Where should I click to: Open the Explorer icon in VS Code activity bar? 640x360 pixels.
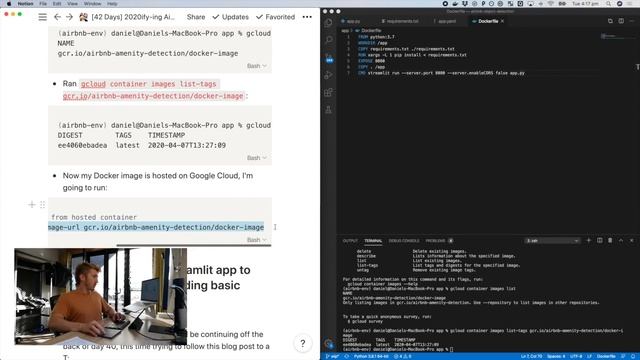329,22
